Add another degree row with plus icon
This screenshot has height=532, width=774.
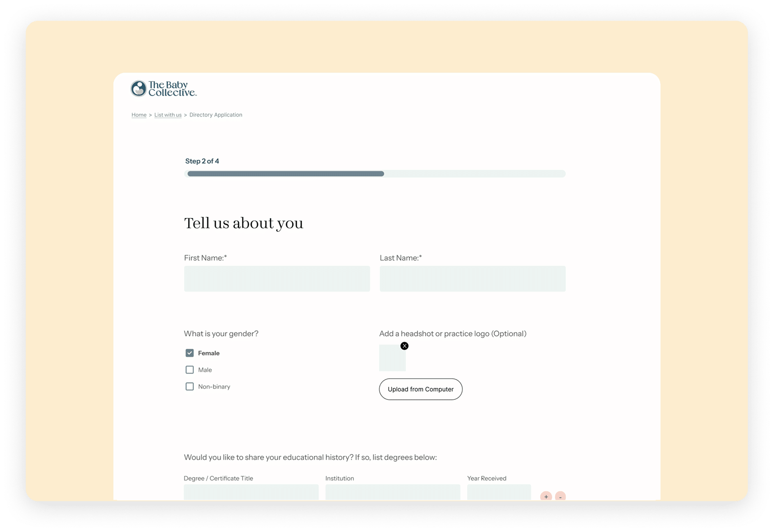(x=546, y=496)
